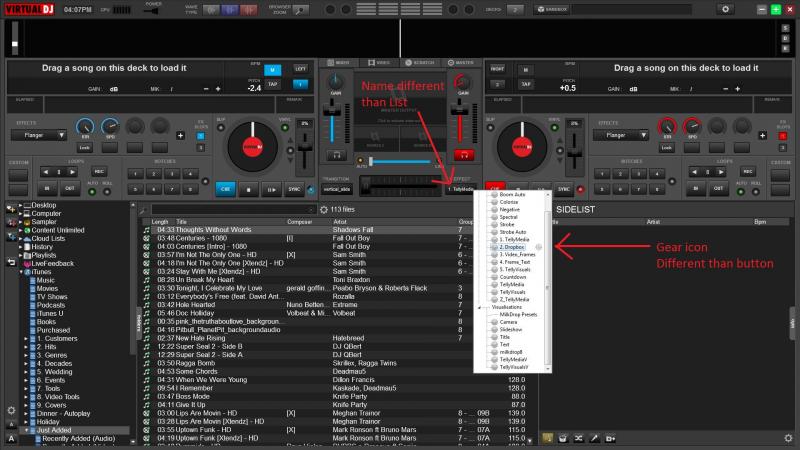Screen dimensions: 800x450
Task: Click the left deck turntable platter
Action: click(253, 147)
